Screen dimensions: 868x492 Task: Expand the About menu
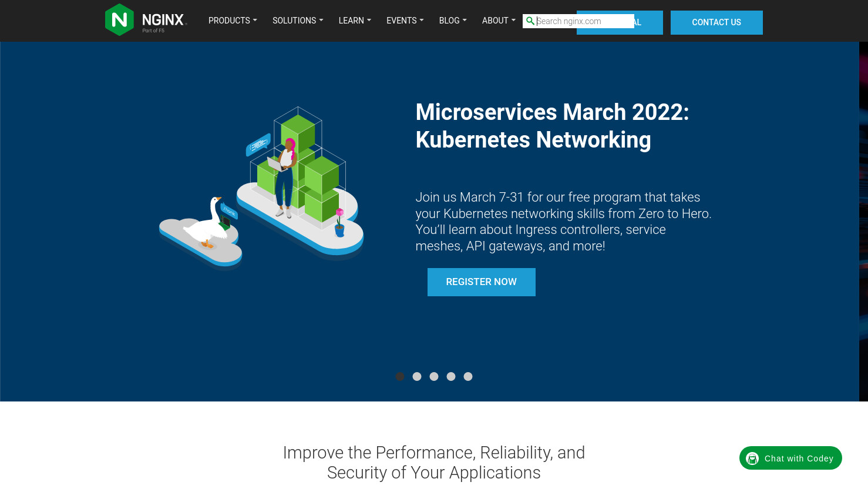point(499,21)
